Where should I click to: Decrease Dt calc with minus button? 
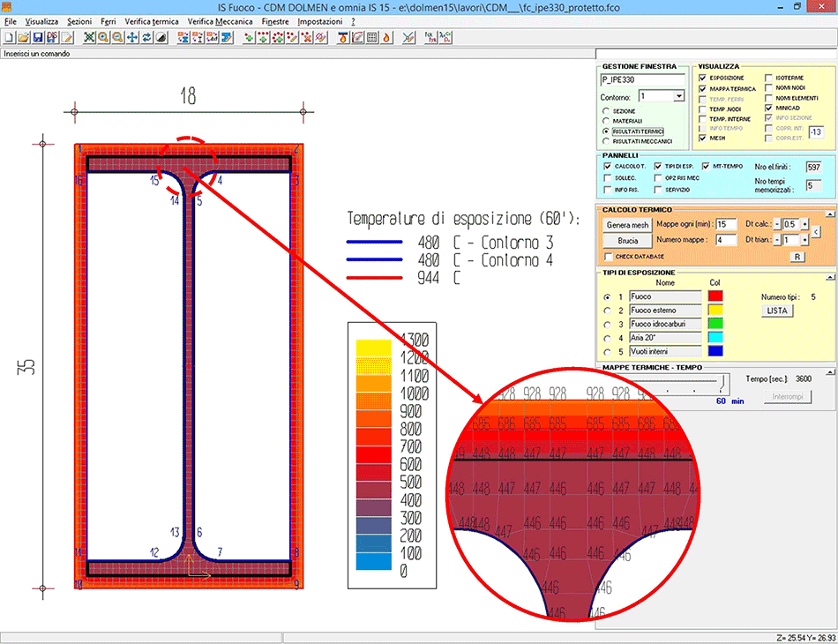coord(777,224)
